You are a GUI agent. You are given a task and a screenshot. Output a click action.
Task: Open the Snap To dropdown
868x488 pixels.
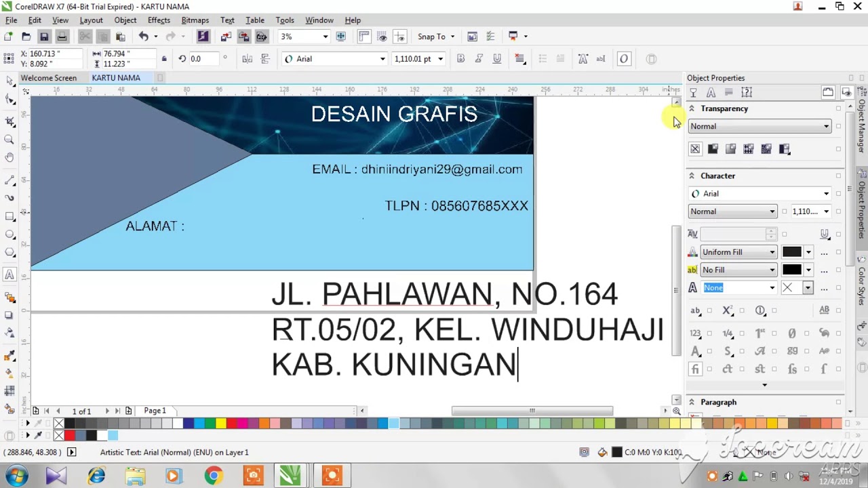click(436, 37)
